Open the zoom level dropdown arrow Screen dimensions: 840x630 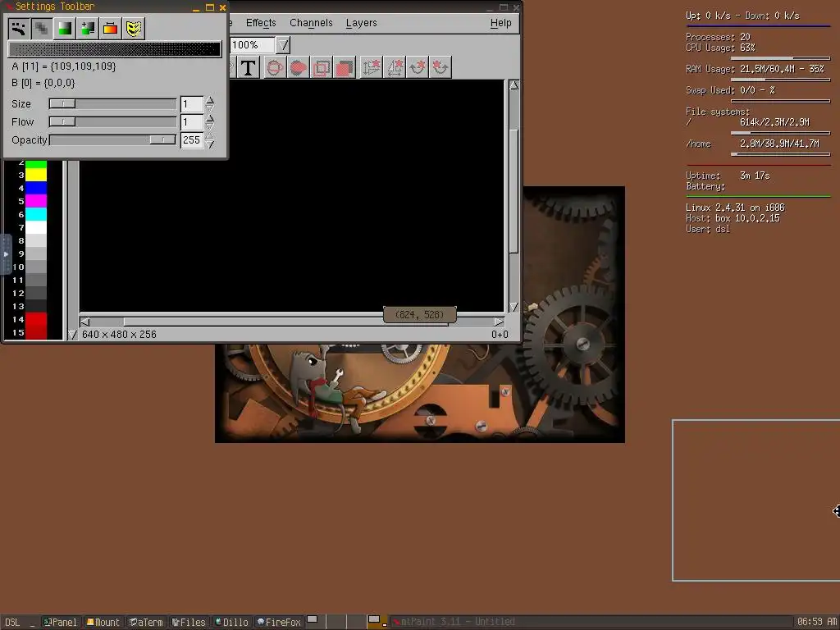283,45
